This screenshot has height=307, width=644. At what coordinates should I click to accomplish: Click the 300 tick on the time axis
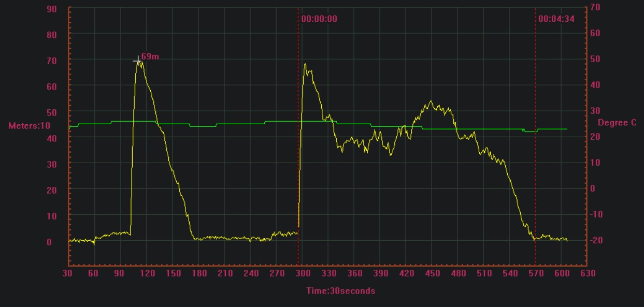coord(303,273)
